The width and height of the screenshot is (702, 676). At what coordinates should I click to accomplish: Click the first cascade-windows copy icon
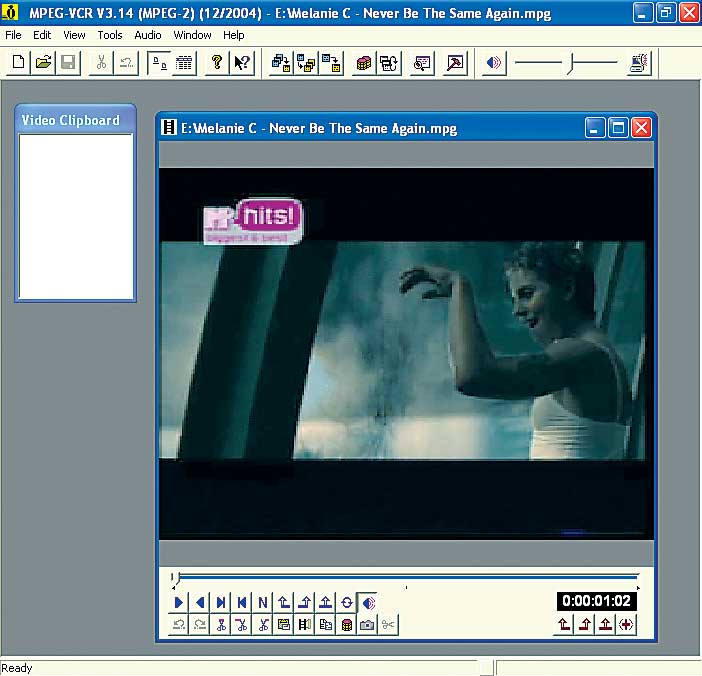(281, 63)
